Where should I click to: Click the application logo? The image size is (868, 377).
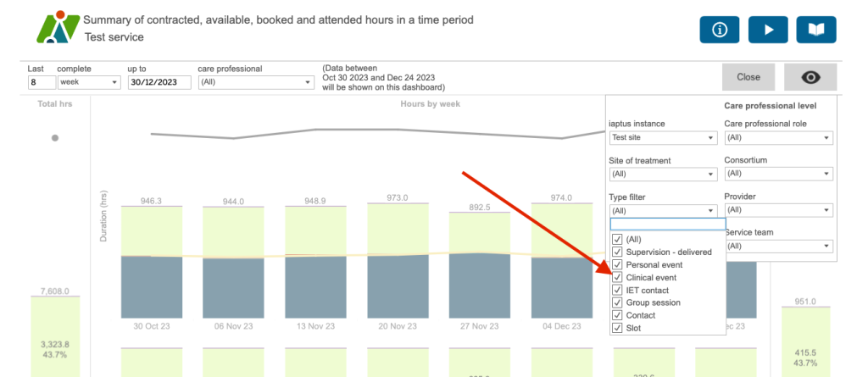click(56, 29)
